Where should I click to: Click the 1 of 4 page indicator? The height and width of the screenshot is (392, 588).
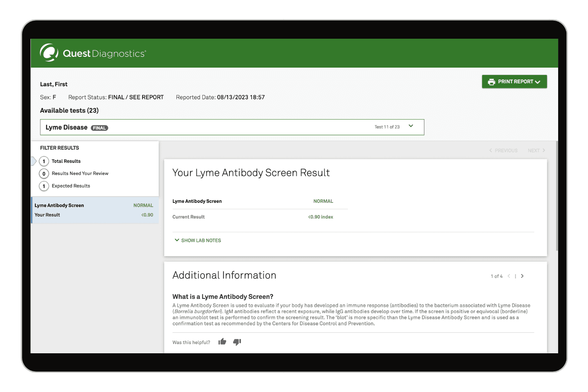(x=496, y=276)
